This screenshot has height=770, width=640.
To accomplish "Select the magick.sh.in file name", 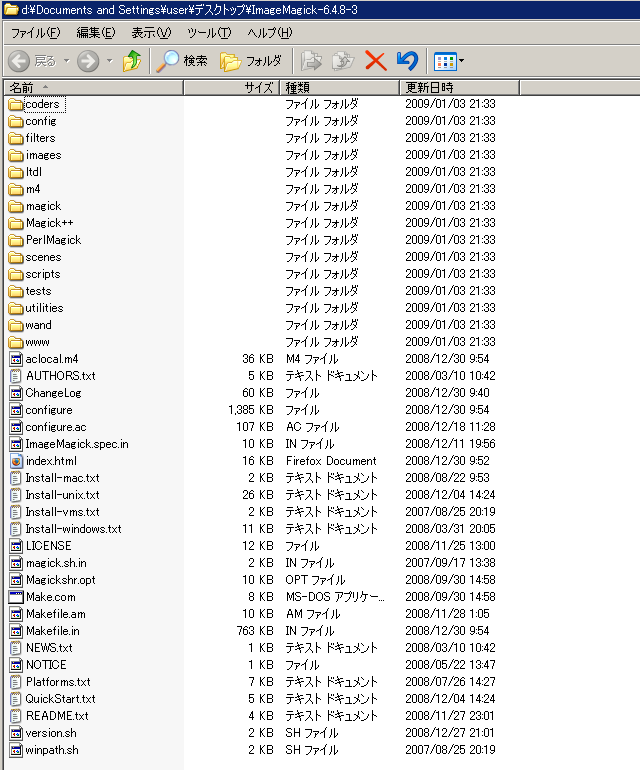I will click(56, 563).
